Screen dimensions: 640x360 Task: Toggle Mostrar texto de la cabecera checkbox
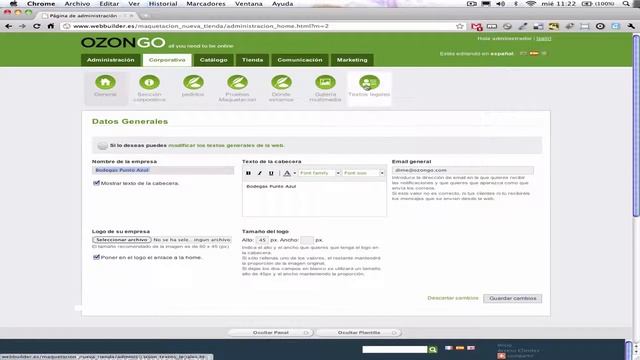coord(96,183)
